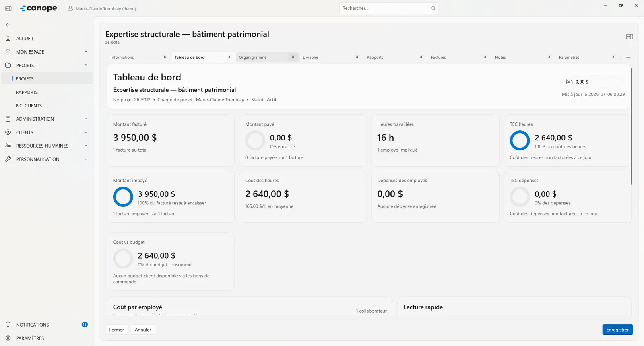The height and width of the screenshot is (346, 644).
Task: Go to Accueil in the sidebar
Action: click(47, 38)
